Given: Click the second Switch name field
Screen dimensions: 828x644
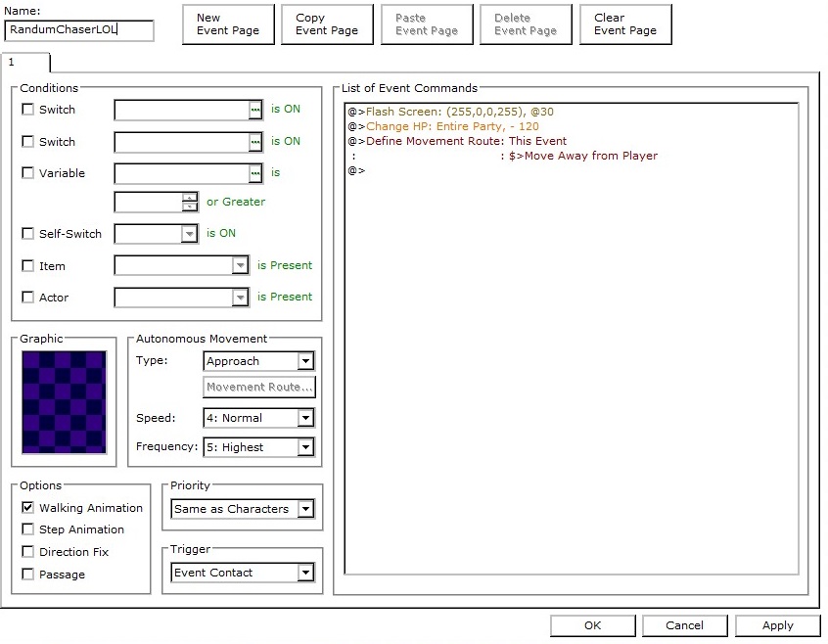Looking at the screenshot, I should tap(182, 142).
